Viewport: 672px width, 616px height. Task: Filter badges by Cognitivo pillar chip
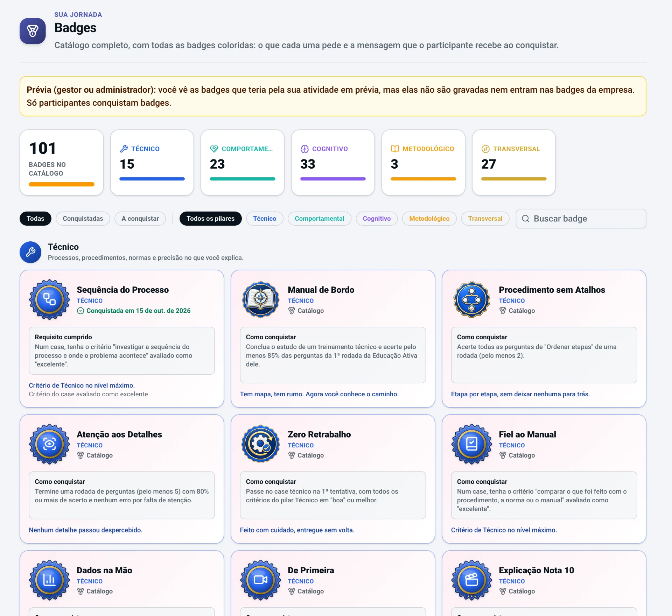[377, 219]
